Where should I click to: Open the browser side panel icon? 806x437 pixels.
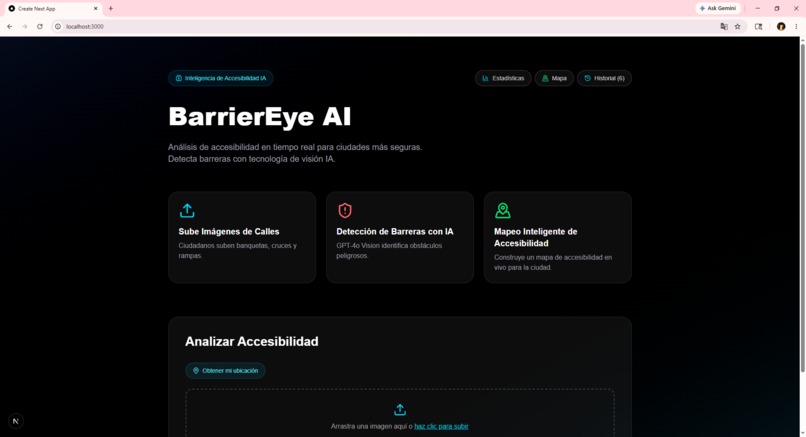click(759, 26)
